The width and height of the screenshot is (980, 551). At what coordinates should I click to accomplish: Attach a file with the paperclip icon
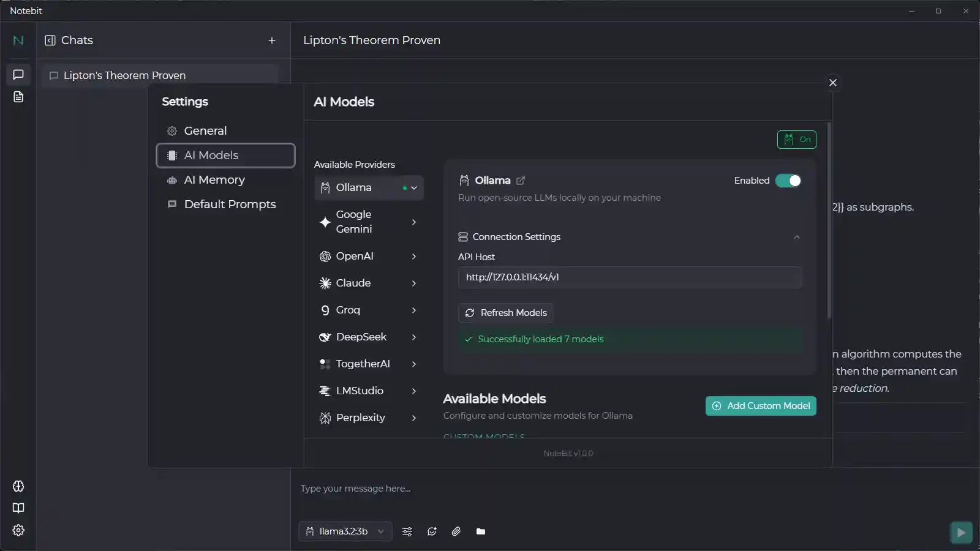click(x=456, y=531)
